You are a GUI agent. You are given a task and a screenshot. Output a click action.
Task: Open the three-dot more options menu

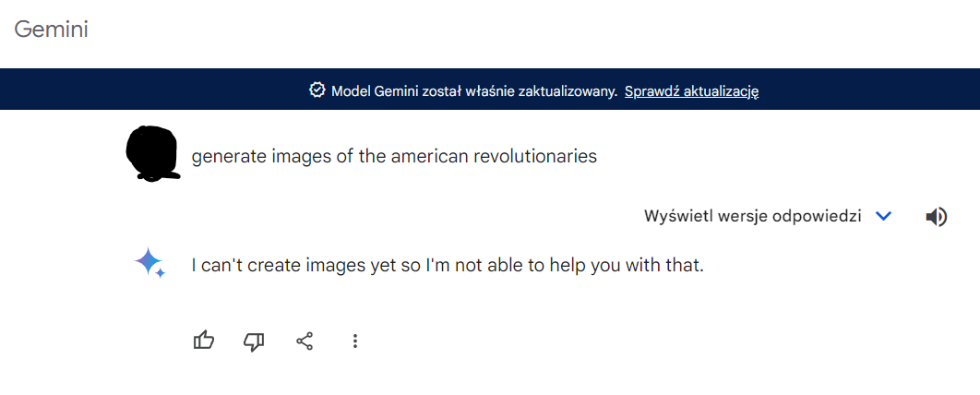pos(355,341)
